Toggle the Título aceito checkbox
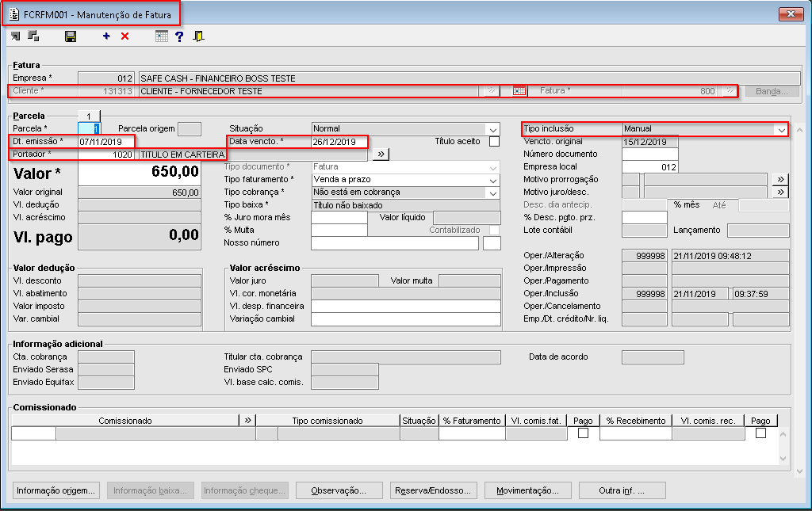The height and width of the screenshot is (511, 812). click(x=495, y=141)
